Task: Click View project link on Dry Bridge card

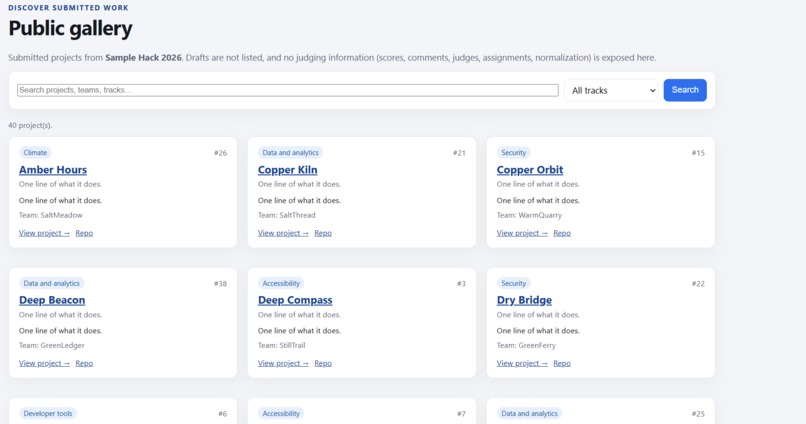Action: point(522,363)
